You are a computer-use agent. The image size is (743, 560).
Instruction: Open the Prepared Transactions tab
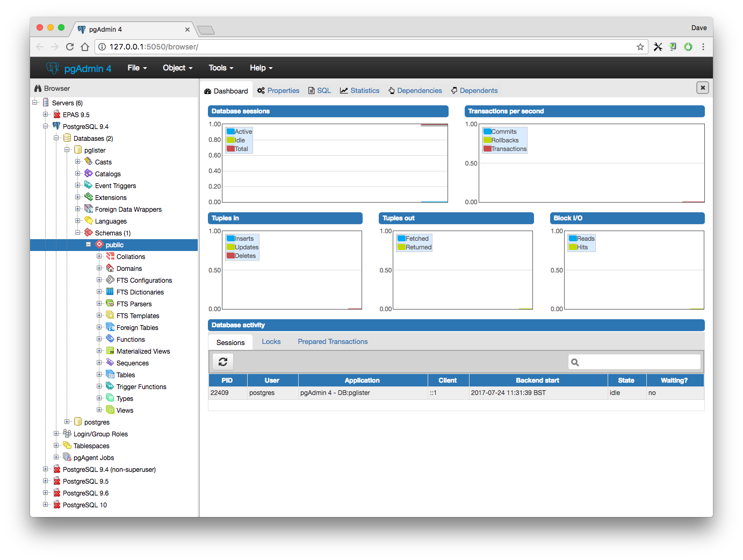click(x=333, y=342)
